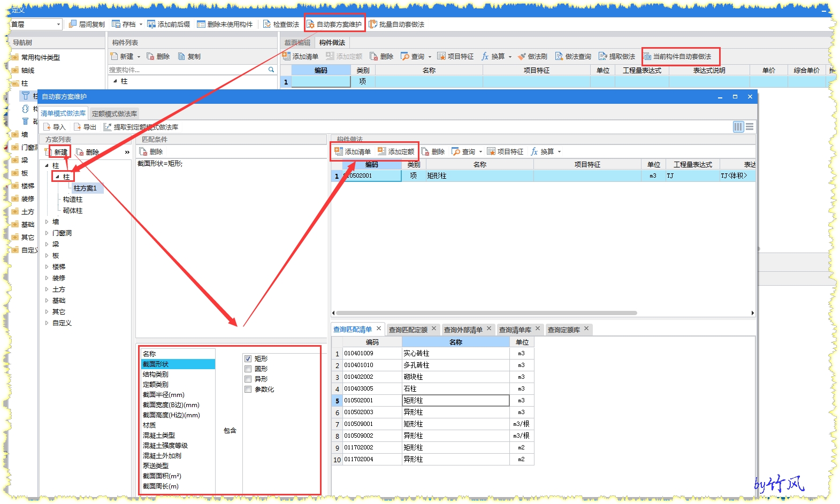
Task: Click 项目特征 in main window toolbar
Action: (455, 56)
